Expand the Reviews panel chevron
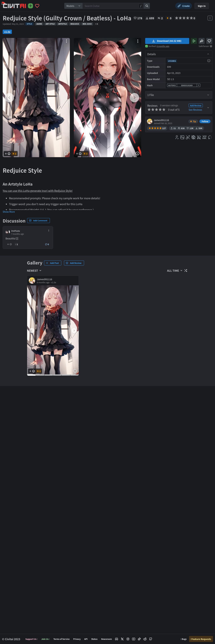 coord(208,108)
